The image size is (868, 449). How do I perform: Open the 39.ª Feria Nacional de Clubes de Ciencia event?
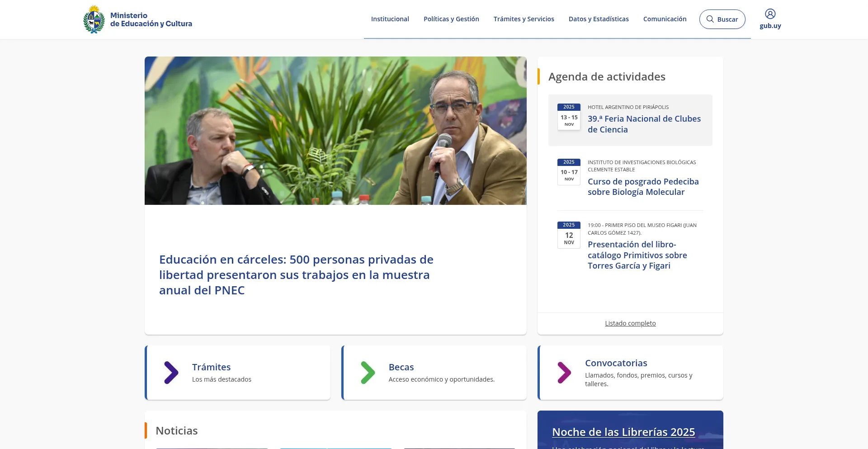coord(644,124)
